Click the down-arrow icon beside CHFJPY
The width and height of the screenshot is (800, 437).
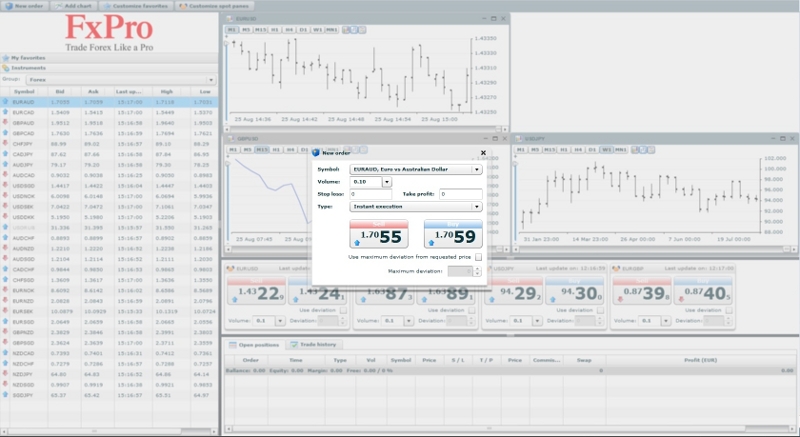click(x=6, y=143)
